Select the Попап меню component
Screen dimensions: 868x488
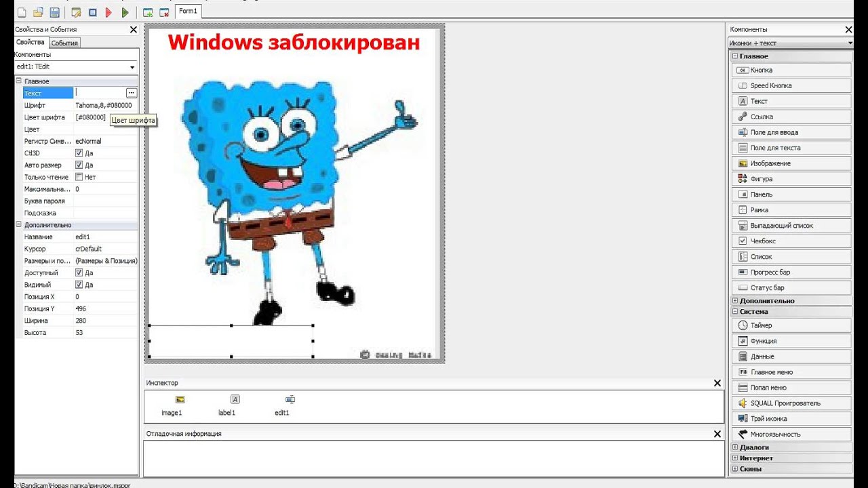(x=791, y=388)
